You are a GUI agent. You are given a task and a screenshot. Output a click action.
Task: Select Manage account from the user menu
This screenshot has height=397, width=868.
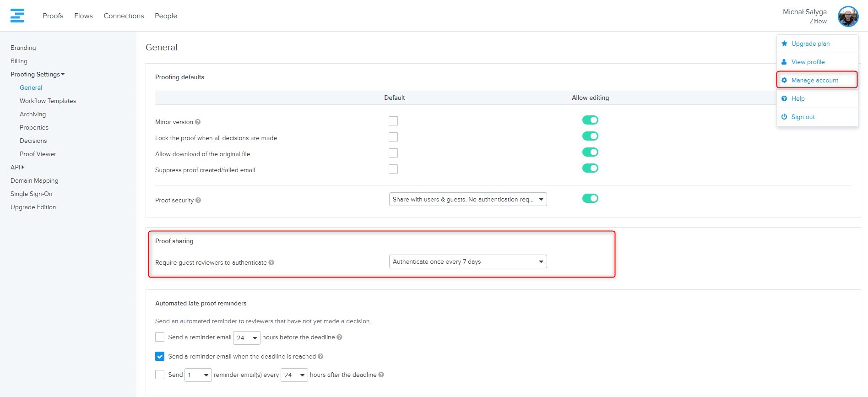tap(814, 80)
